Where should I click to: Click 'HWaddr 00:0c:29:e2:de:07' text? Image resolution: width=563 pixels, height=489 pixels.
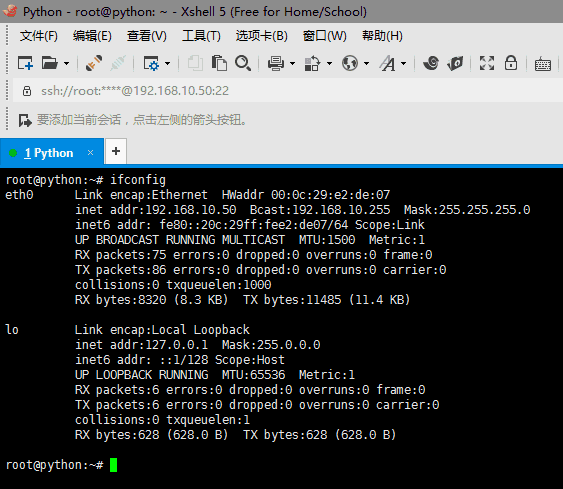tap(306, 195)
